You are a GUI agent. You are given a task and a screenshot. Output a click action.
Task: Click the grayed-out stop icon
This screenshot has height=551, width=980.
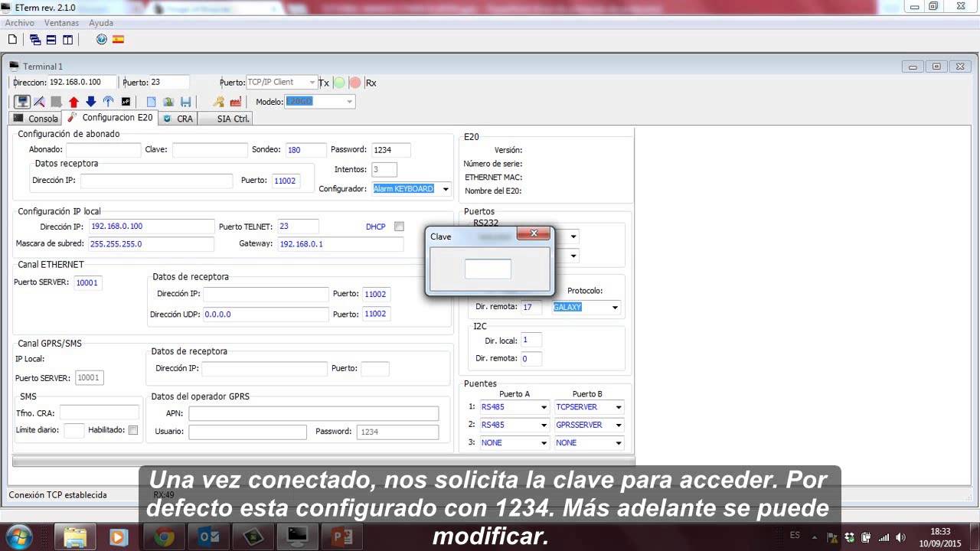tap(56, 102)
